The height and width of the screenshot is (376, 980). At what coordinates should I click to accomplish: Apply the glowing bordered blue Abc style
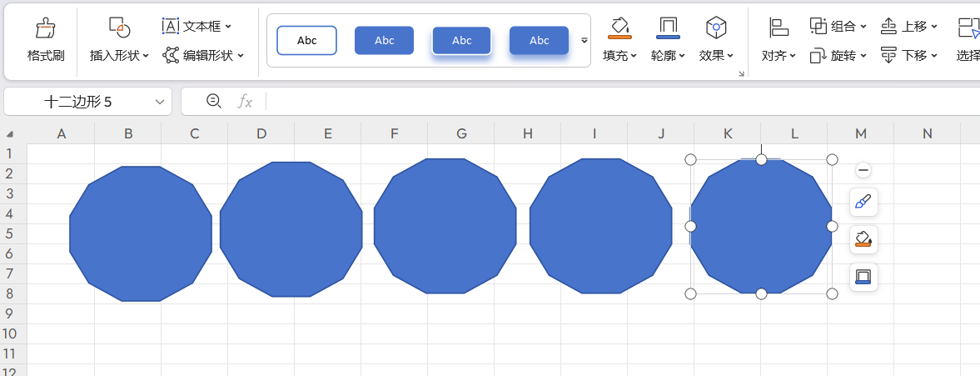(462, 40)
